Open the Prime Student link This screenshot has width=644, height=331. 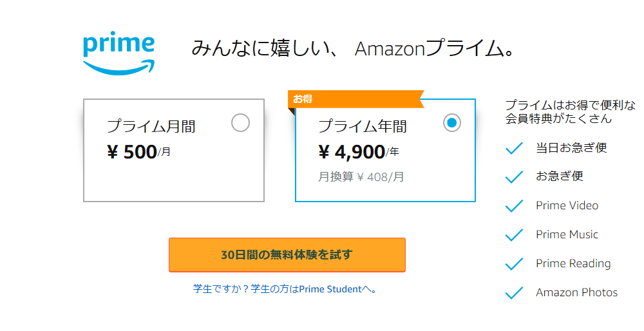coord(330,289)
